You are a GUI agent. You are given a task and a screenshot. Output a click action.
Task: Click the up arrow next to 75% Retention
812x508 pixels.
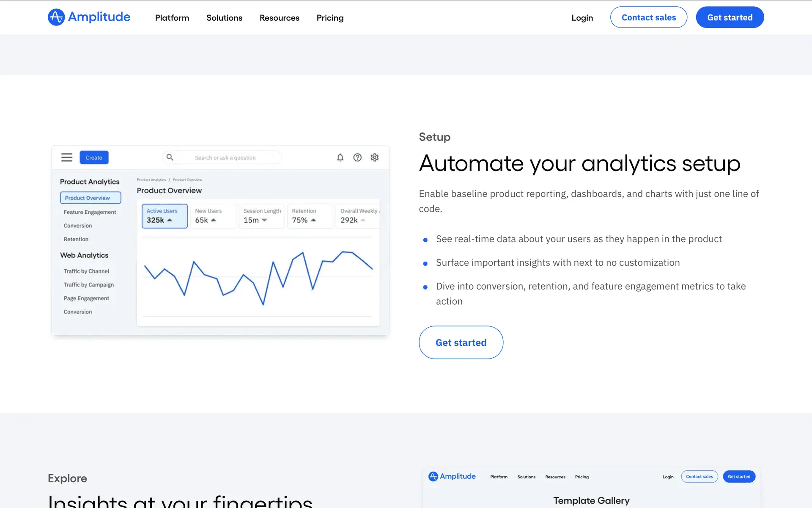(313, 220)
